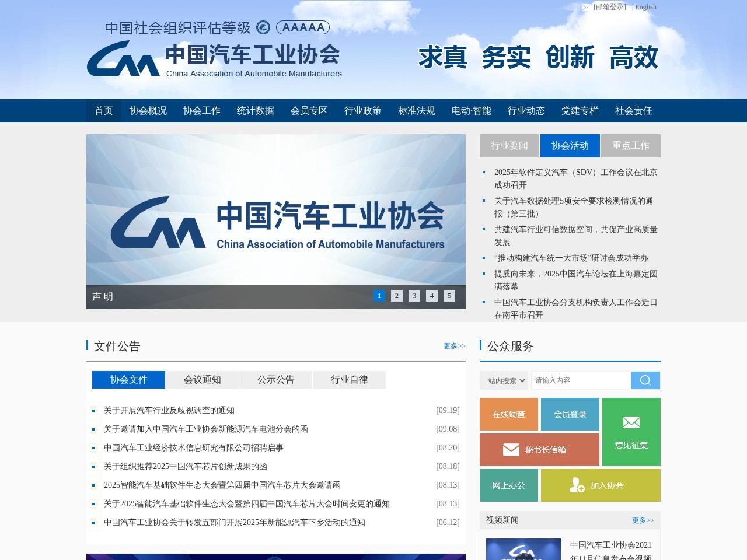Click the 邮箱登录 mail icon

coord(586,8)
